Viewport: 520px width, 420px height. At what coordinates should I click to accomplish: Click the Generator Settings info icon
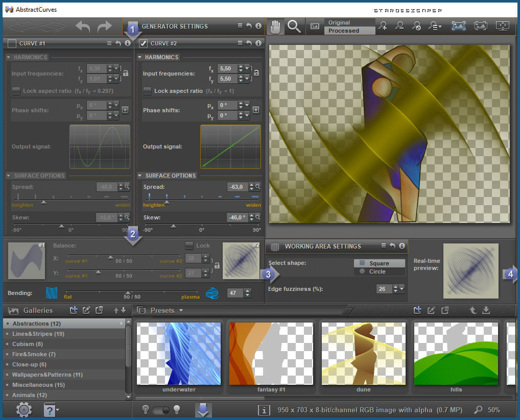click(258, 26)
